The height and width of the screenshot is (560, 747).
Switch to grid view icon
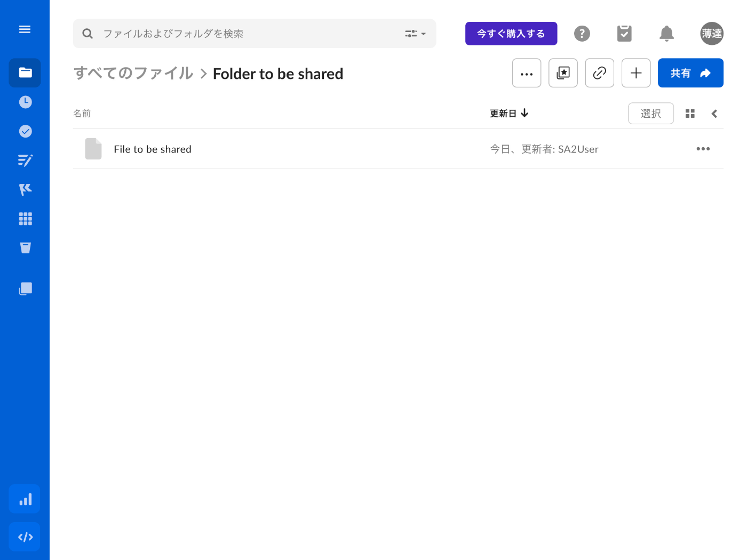click(x=690, y=114)
